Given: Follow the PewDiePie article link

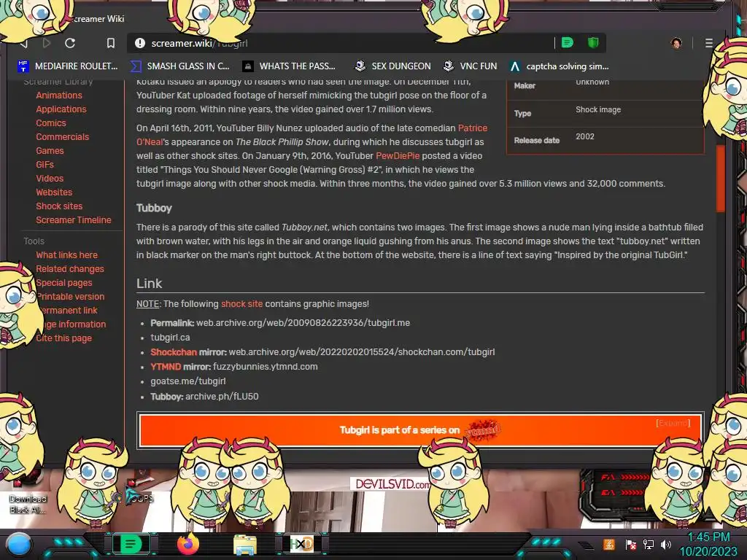Looking at the screenshot, I should (x=398, y=156).
